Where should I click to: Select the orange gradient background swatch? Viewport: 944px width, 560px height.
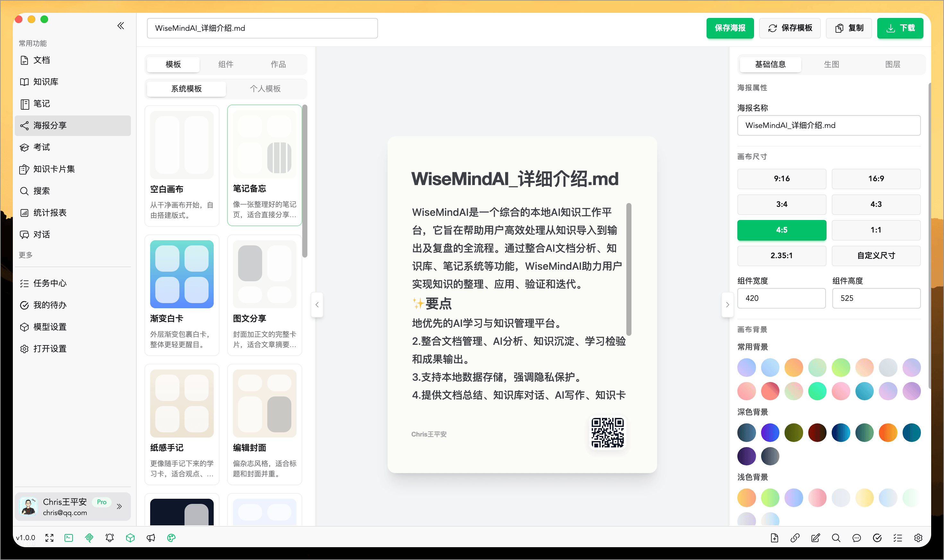pyautogui.click(x=794, y=367)
